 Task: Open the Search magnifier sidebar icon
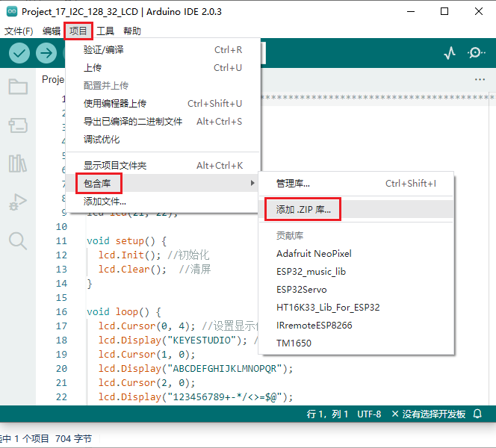click(18, 240)
